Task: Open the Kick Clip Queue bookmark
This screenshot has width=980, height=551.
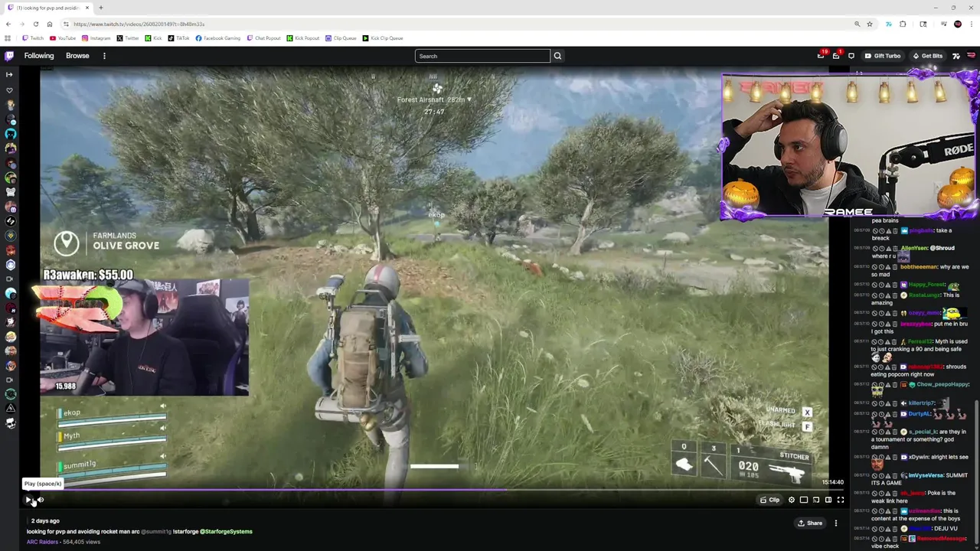Action: pos(383,38)
